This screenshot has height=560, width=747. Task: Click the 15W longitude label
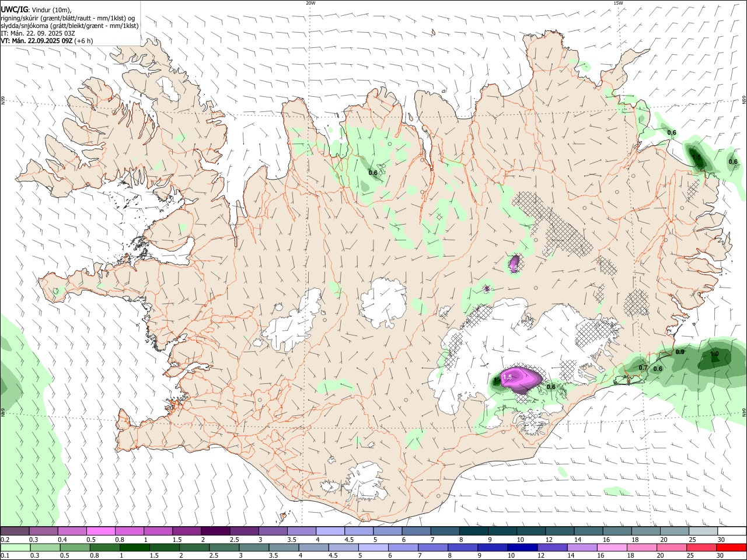(618, 3)
